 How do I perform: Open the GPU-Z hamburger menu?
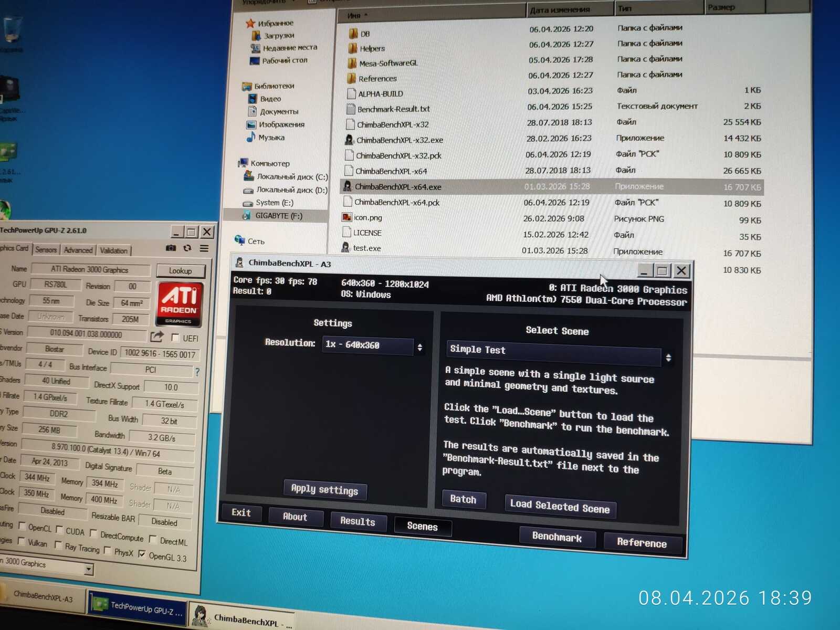pos(204,248)
